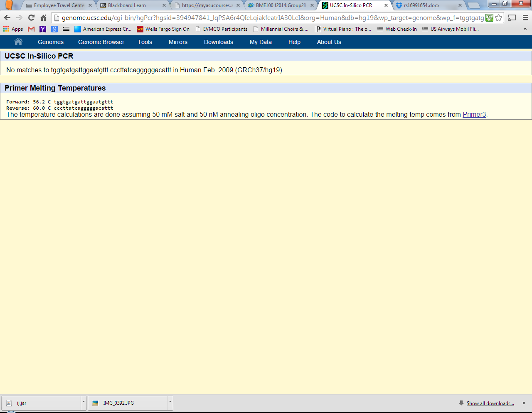Screen dimensions: 532x413
Task: Click Show all downloads link
Action: coord(490,403)
